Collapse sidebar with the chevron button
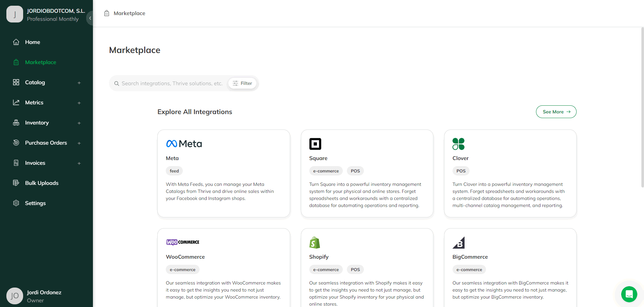This screenshot has height=307, width=644. [x=90, y=18]
